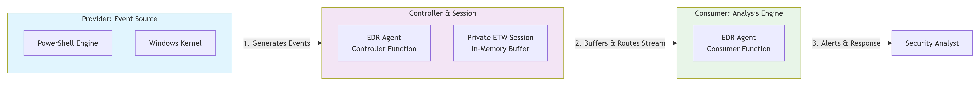
Task: Select the Private ETW Session In-Memory Buffer node
Action: [500, 43]
